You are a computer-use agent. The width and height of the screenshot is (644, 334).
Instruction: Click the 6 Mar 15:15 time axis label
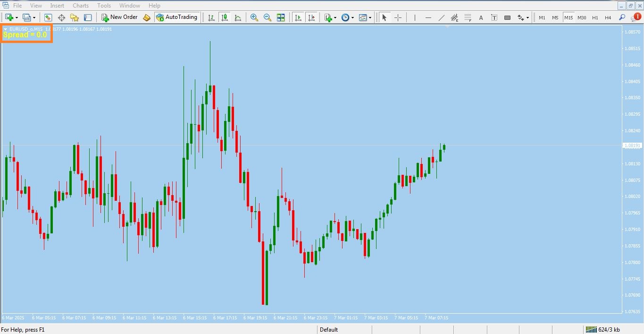(x=195, y=318)
